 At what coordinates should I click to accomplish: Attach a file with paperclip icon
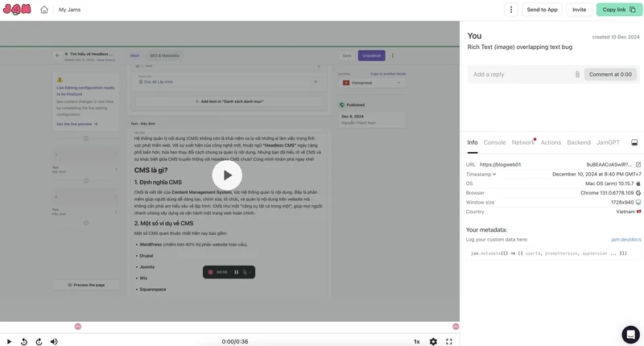pyautogui.click(x=577, y=74)
